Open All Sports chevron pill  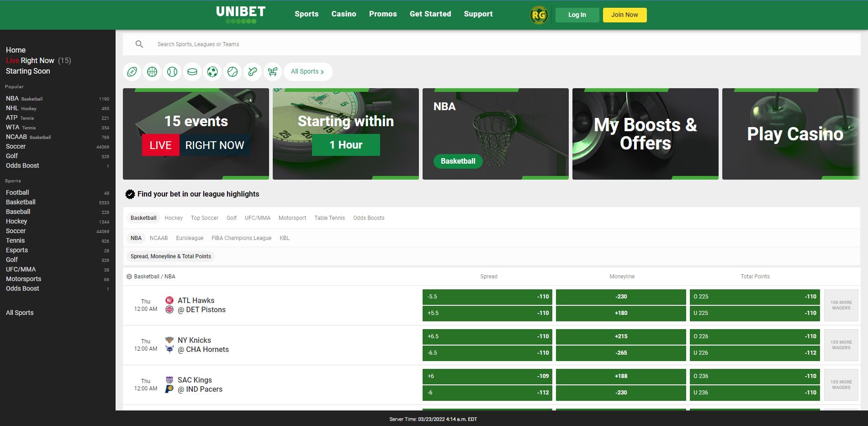pos(308,72)
